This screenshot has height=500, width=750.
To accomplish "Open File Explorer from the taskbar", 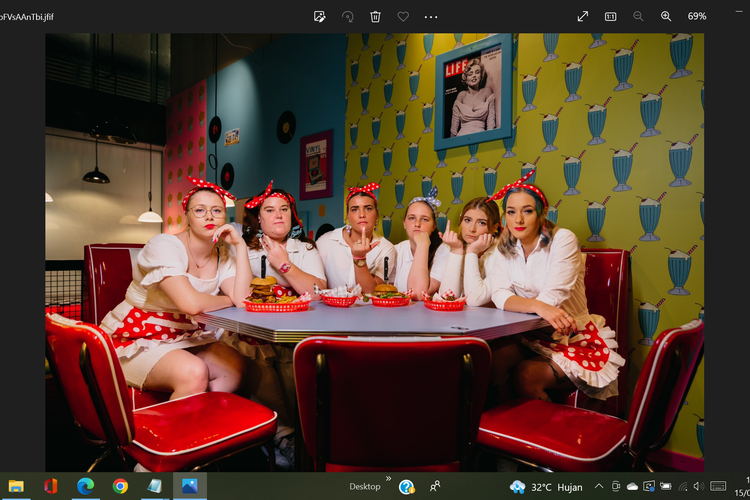I will pos(16,486).
